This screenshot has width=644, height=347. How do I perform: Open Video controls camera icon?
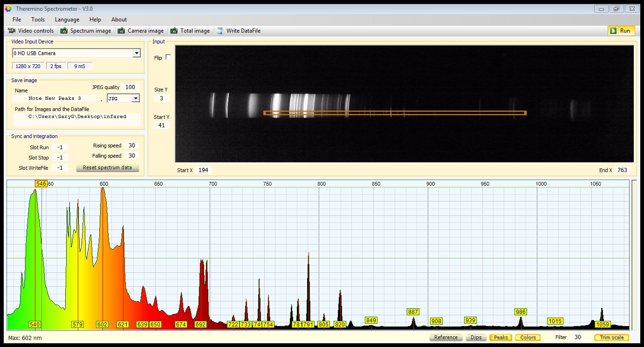tap(12, 31)
